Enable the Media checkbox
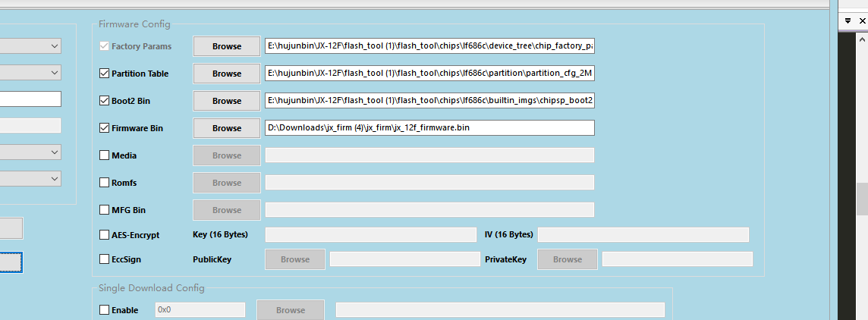The width and height of the screenshot is (868, 320). (105, 155)
